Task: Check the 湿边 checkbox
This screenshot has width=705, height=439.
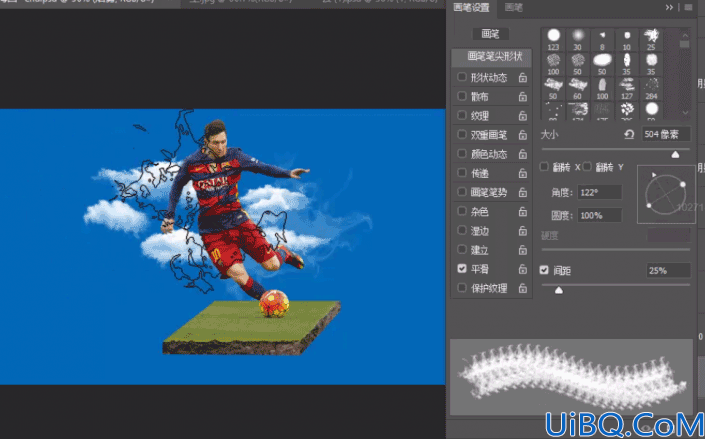Action: [x=462, y=230]
